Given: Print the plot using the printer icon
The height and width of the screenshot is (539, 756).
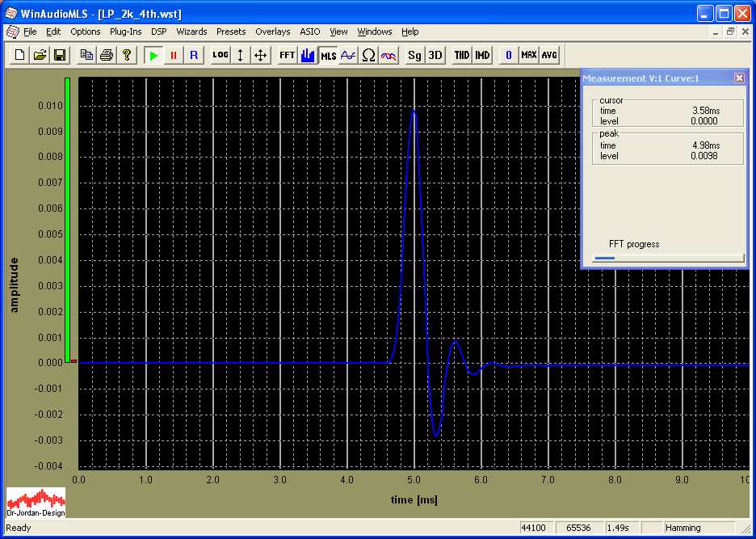Looking at the screenshot, I should pyautogui.click(x=107, y=55).
